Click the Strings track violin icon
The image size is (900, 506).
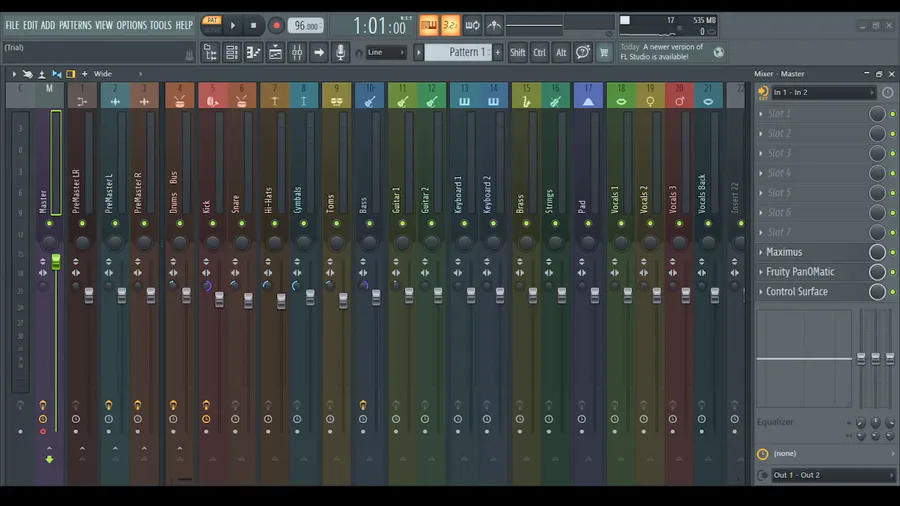tap(555, 102)
